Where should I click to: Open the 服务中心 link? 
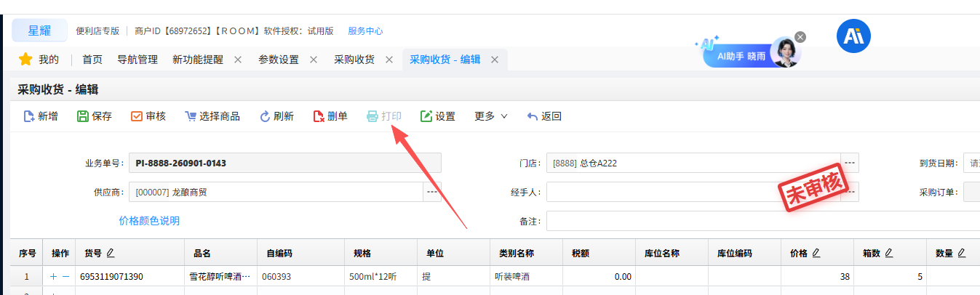(365, 31)
